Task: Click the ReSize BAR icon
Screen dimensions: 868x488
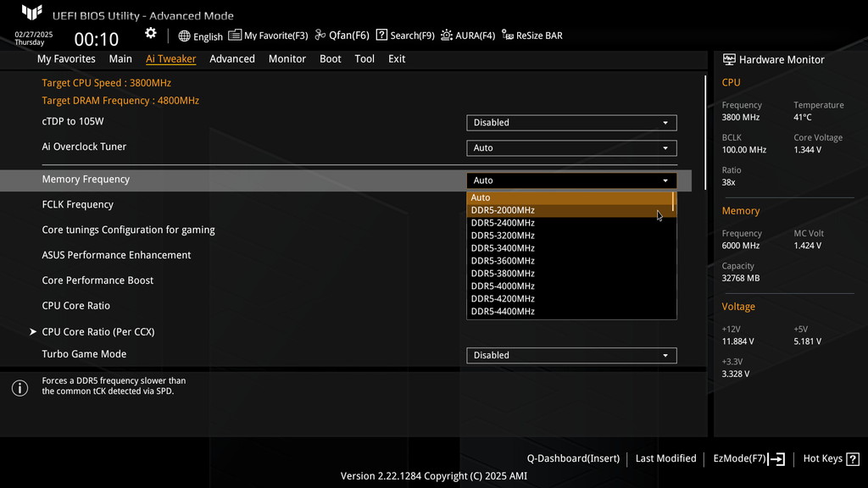Action: (x=508, y=35)
